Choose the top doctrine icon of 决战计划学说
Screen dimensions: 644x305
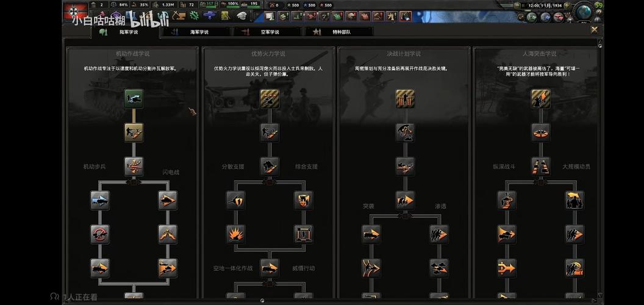(405, 98)
